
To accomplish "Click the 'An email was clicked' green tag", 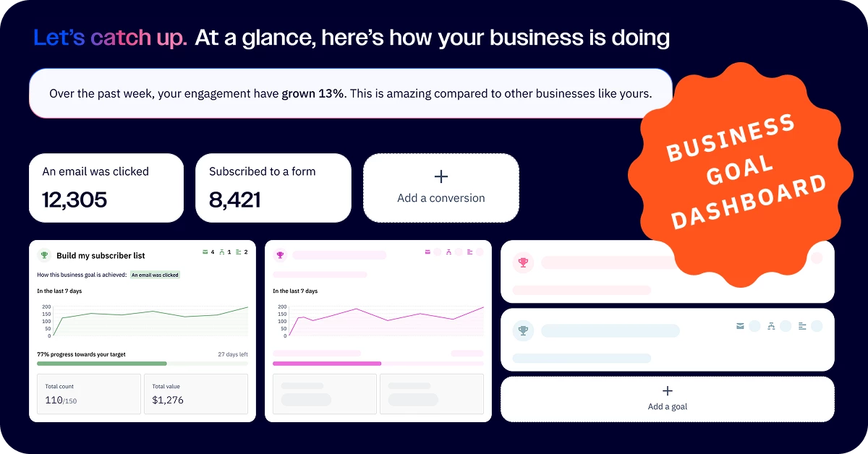I will click(x=156, y=275).
